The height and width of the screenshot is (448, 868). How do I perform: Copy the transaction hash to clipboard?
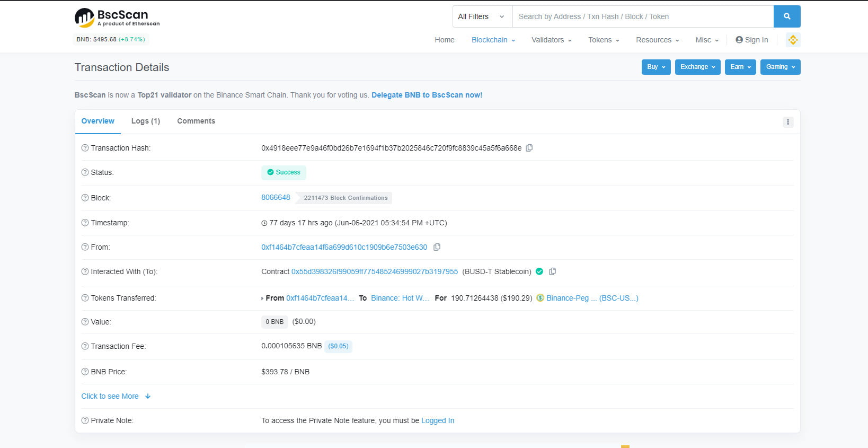[529, 148]
